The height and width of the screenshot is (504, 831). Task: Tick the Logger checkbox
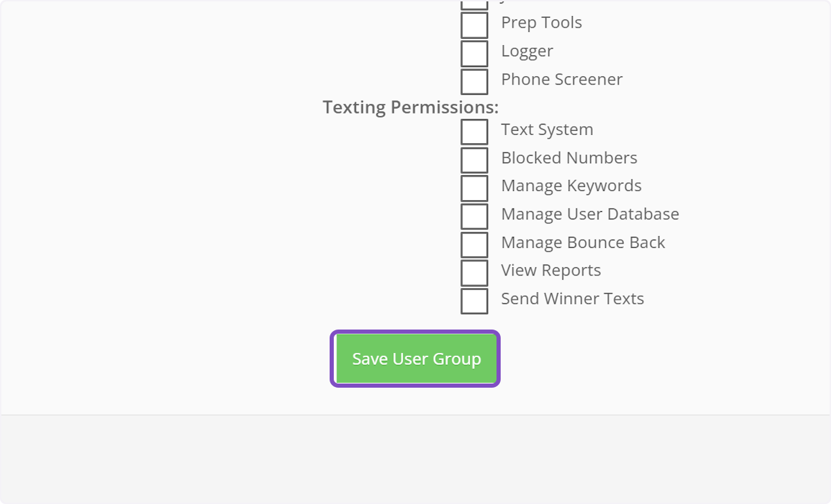474,53
